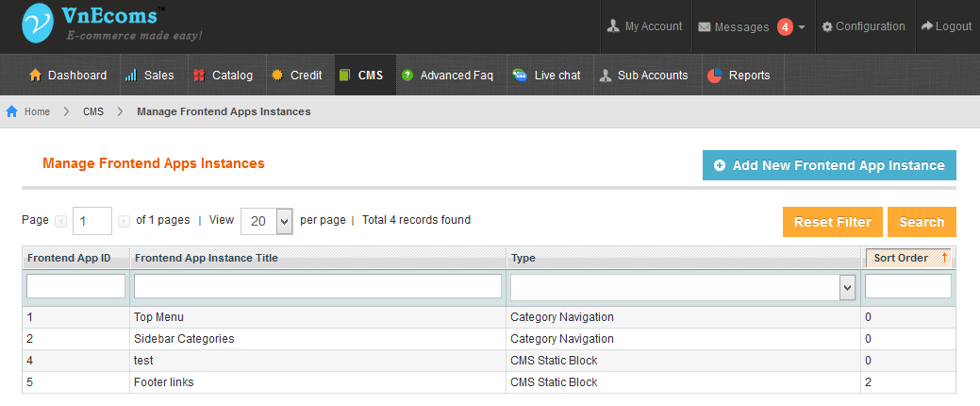
Task: Click the My Account person icon
Action: pyautogui.click(x=613, y=26)
